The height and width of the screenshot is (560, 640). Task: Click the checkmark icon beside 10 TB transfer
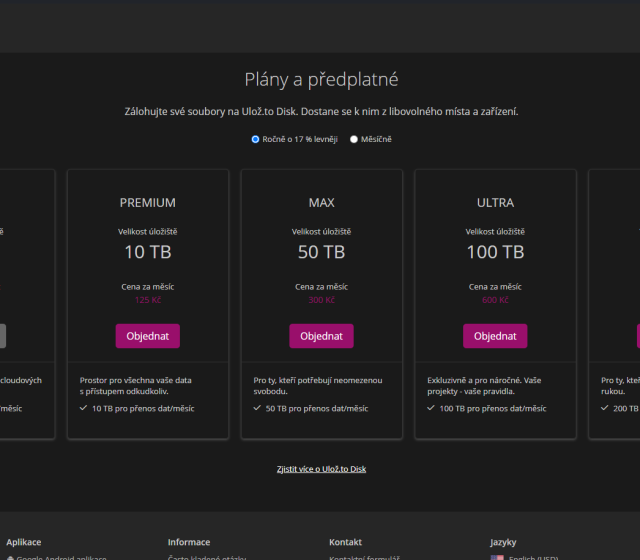point(84,408)
